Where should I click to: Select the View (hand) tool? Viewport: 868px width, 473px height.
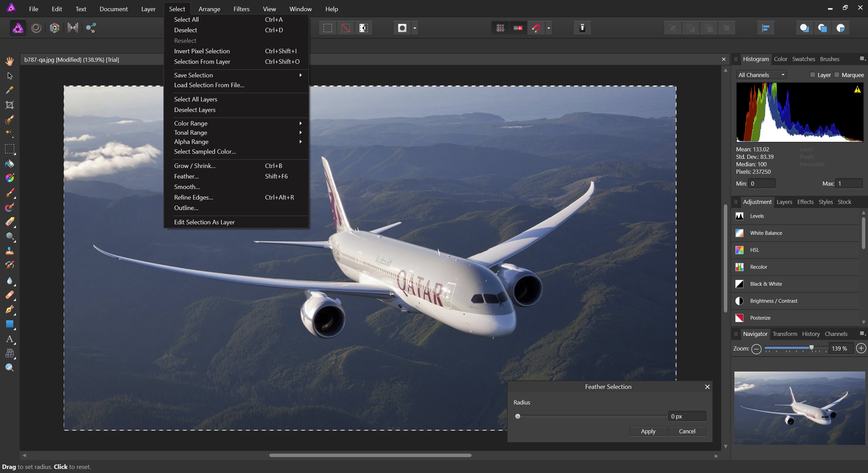click(x=9, y=61)
